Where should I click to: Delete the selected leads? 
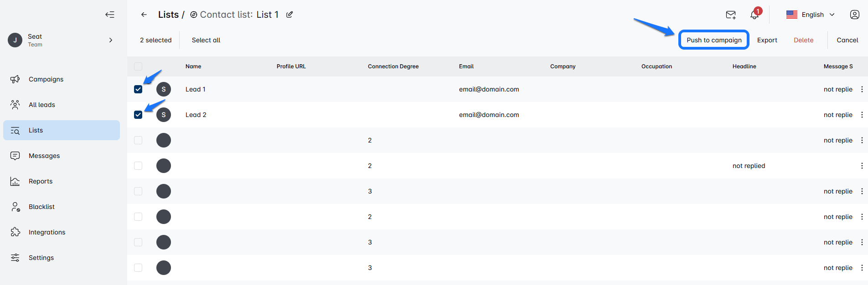pos(803,40)
